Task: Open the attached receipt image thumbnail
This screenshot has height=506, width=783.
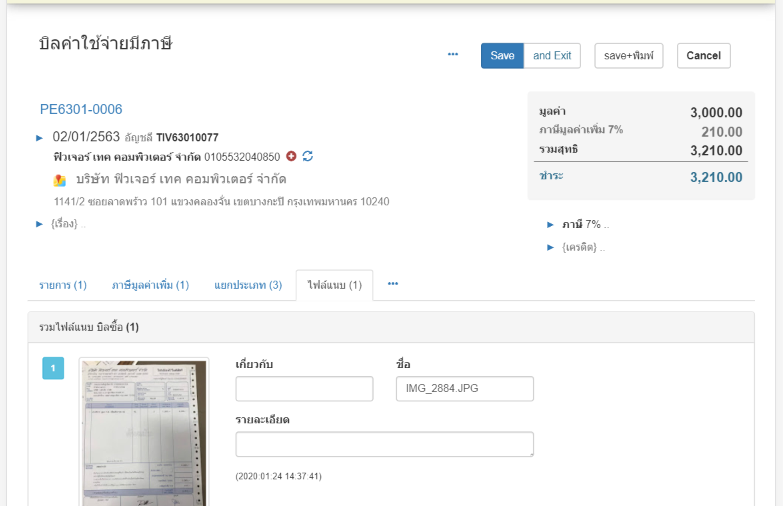Action: [x=144, y=432]
